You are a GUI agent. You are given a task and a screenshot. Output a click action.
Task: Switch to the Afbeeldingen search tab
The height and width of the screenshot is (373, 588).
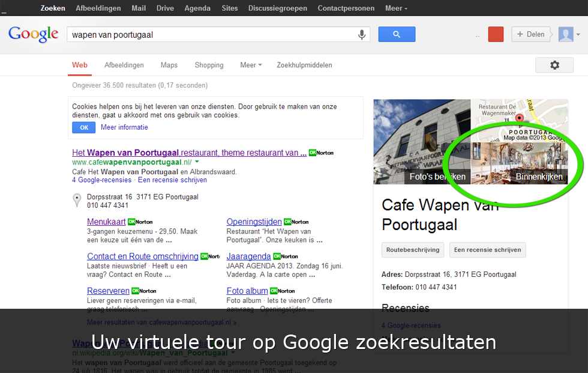[124, 65]
